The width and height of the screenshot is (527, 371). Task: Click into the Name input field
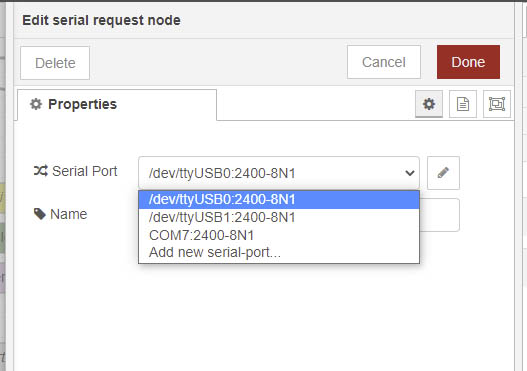tap(439, 215)
